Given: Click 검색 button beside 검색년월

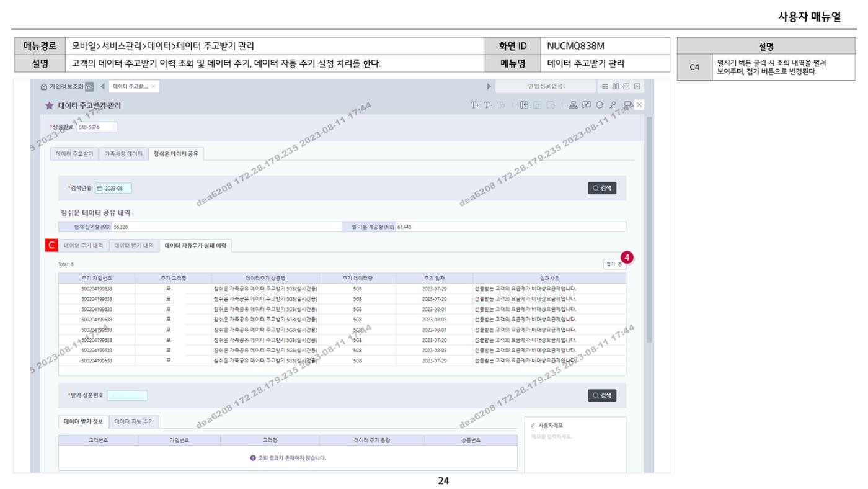Looking at the screenshot, I should (x=602, y=188).
